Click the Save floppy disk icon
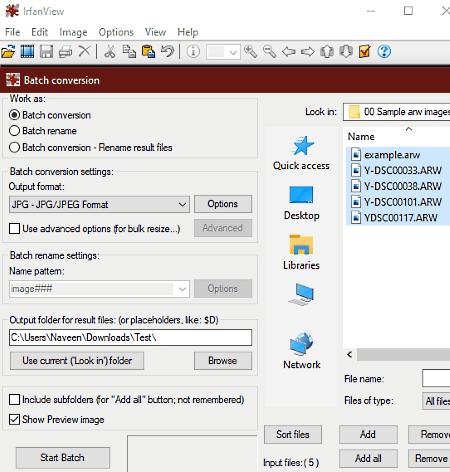The image size is (450, 472). [x=46, y=52]
